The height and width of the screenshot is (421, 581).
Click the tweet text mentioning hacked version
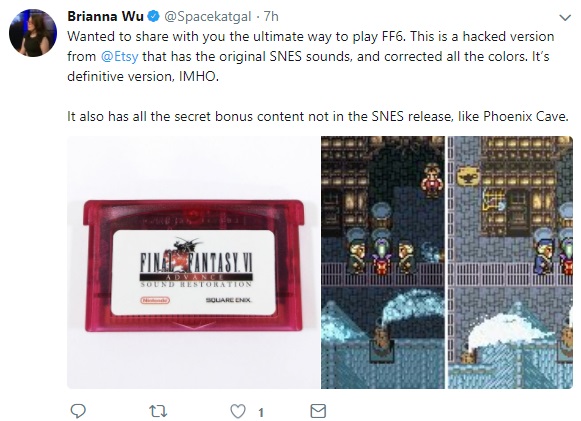(311, 56)
